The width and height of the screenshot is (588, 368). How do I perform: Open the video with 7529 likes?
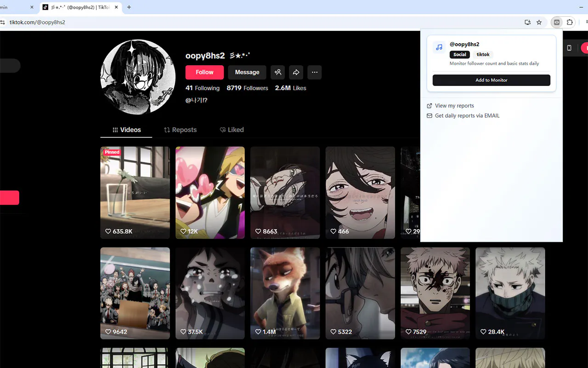435,293
